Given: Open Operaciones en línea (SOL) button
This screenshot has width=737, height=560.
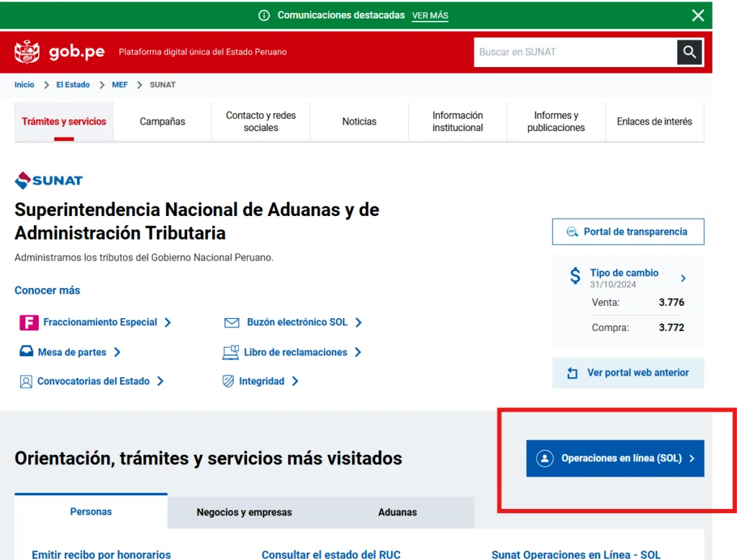Looking at the screenshot, I should (615, 458).
